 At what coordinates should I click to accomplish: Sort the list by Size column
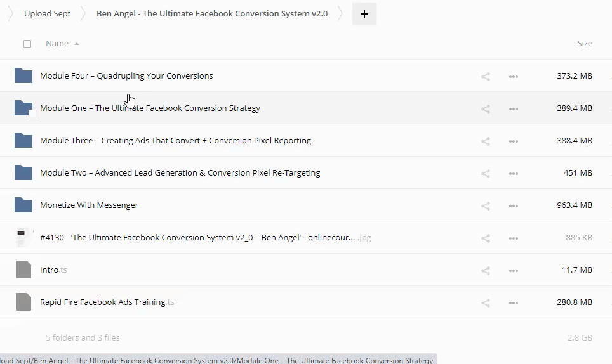tap(585, 43)
